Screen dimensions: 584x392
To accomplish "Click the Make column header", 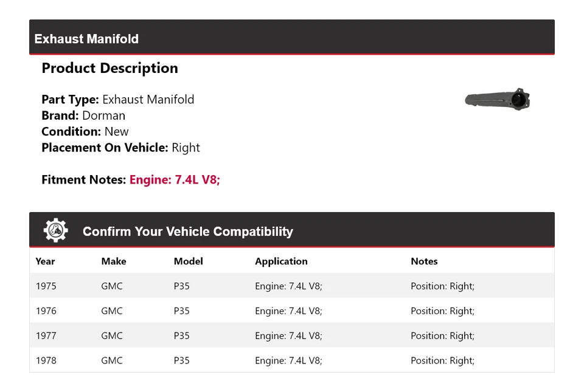I will pyautogui.click(x=114, y=261).
